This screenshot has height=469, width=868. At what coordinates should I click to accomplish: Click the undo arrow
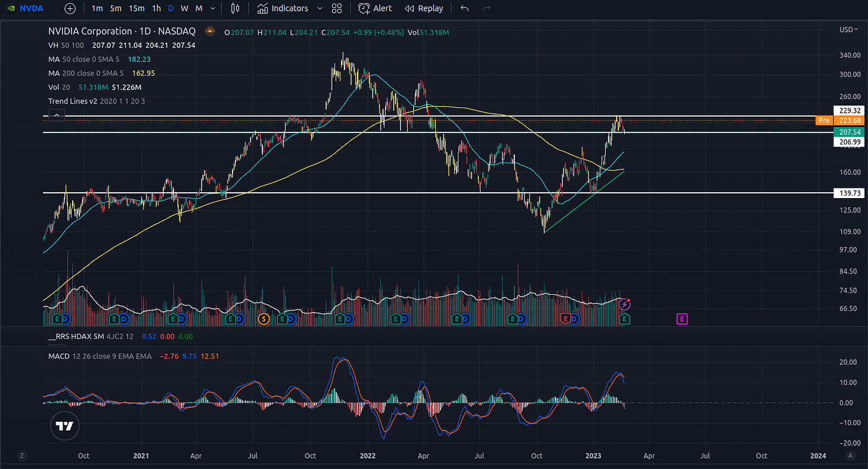(464, 8)
